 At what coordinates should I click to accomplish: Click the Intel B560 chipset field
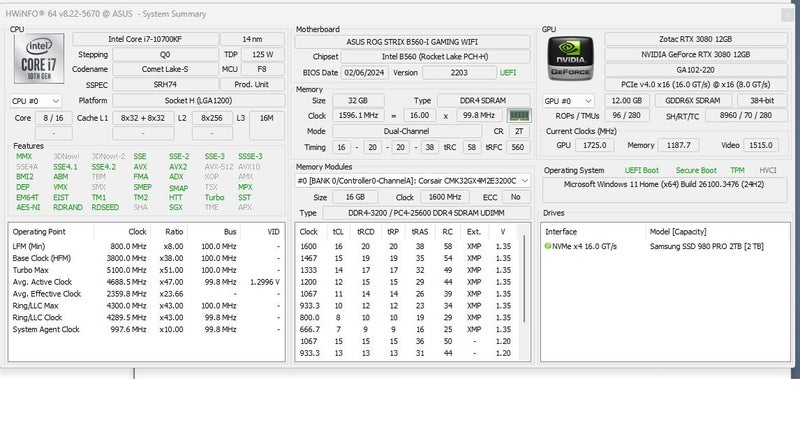[435, 57]
